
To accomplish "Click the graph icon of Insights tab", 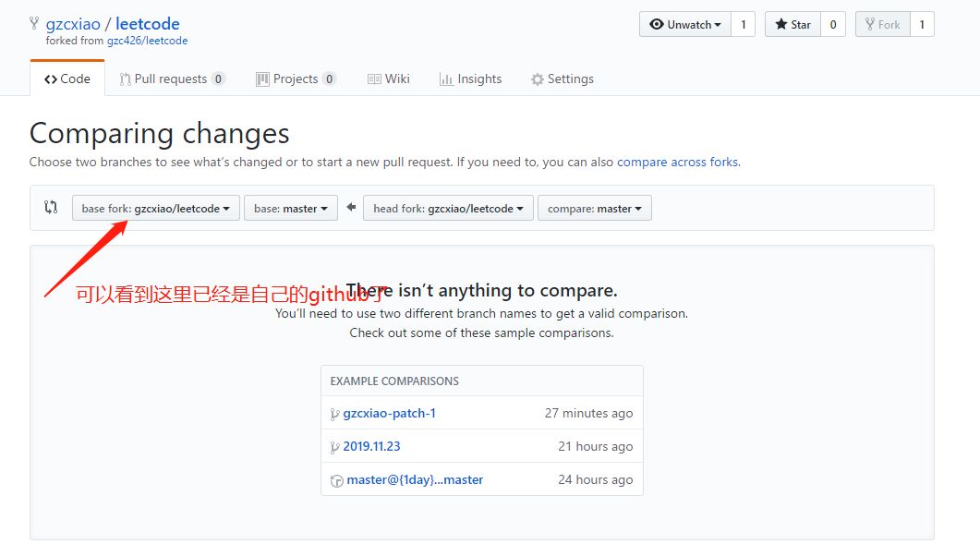I will pos(445,79).
